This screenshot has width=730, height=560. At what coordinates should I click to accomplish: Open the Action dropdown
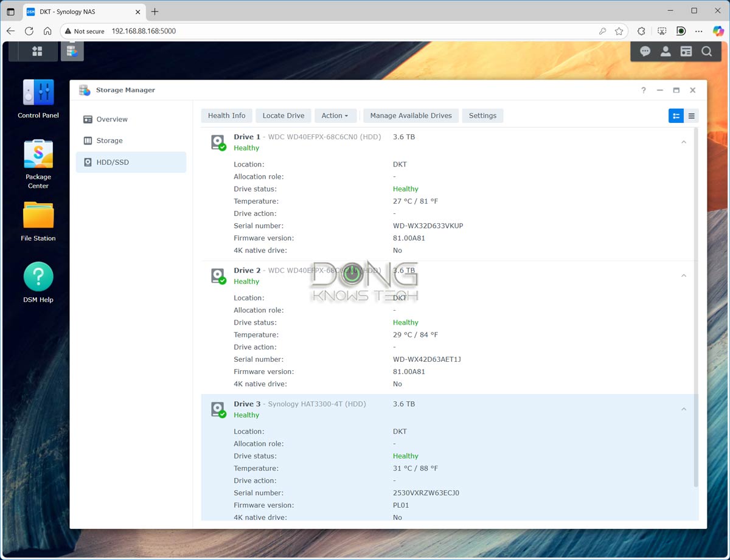[x=335, y=116]
